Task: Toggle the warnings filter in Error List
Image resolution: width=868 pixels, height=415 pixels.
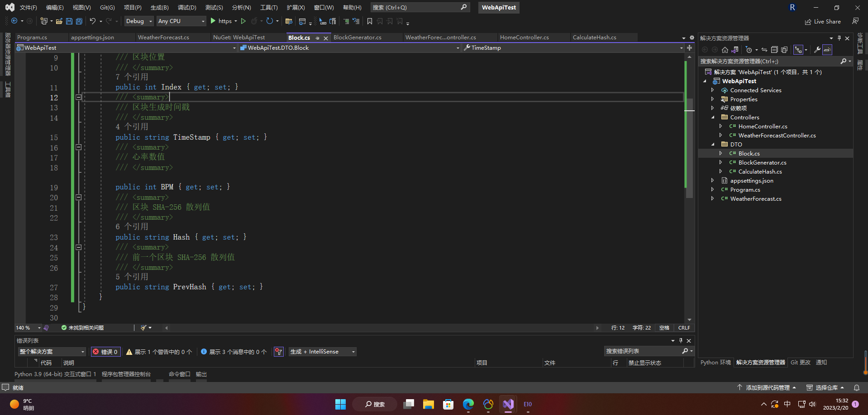Action: [159, 352]
